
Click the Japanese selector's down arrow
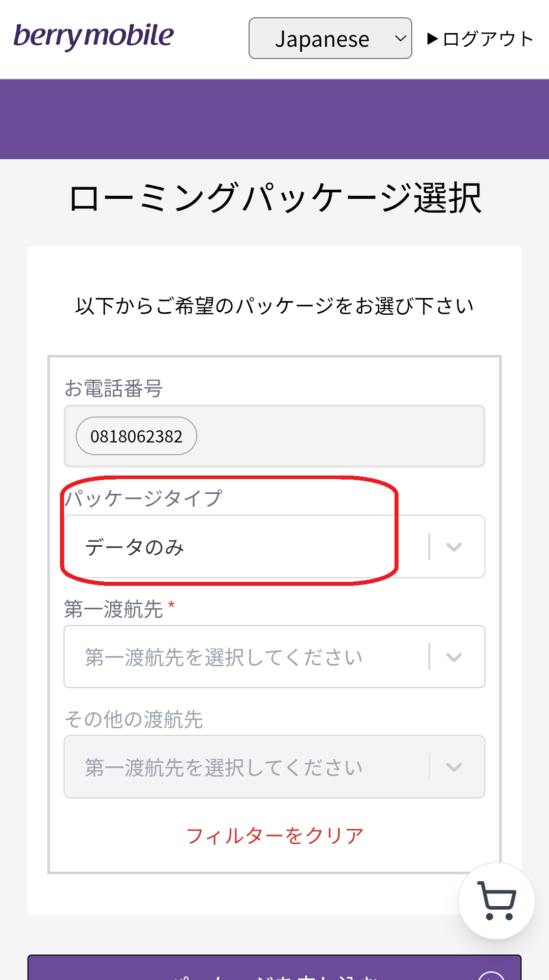[x=401, y=39]
